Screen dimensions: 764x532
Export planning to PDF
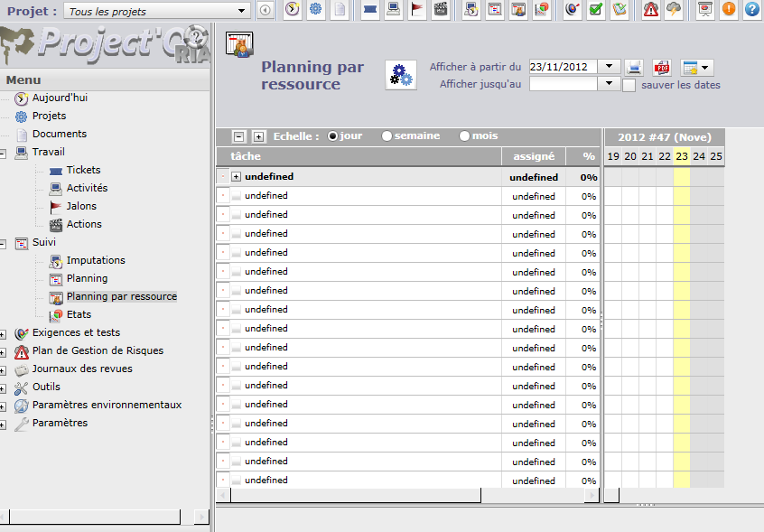click(662, 67)
